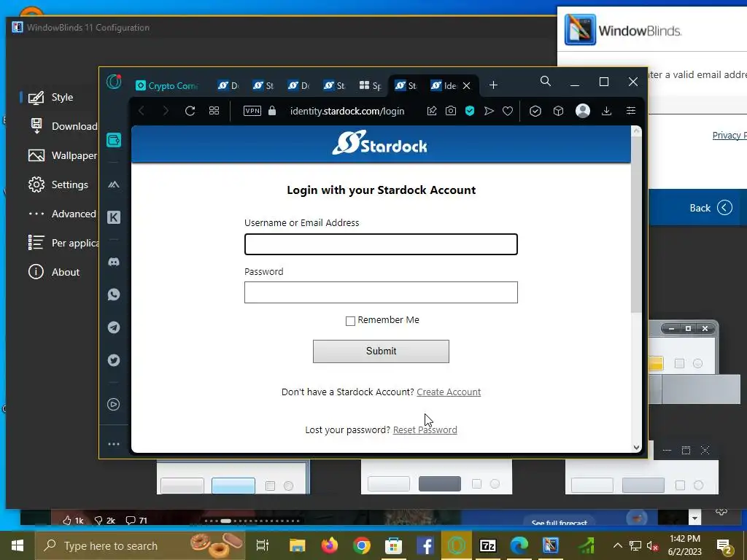Screen dimensions: 747x560
Task: Open the Player icon in the browser sidebar
Action: coord(113,404)
